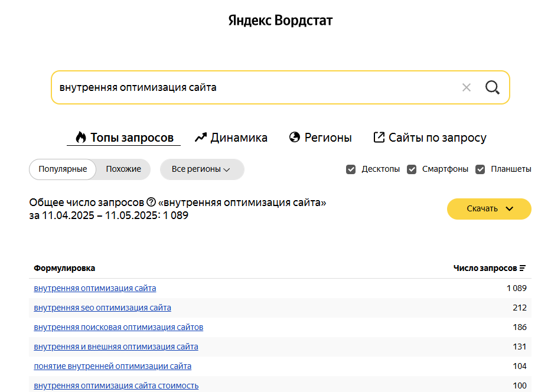Open the Скачать download dropdown
The image size is (551, 392).
coord(489,208)
